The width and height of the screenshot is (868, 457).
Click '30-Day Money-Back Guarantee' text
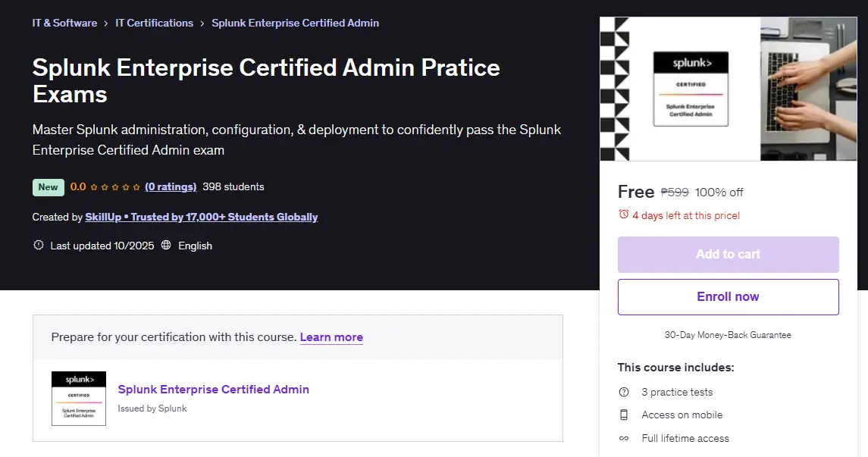point(728,335)
